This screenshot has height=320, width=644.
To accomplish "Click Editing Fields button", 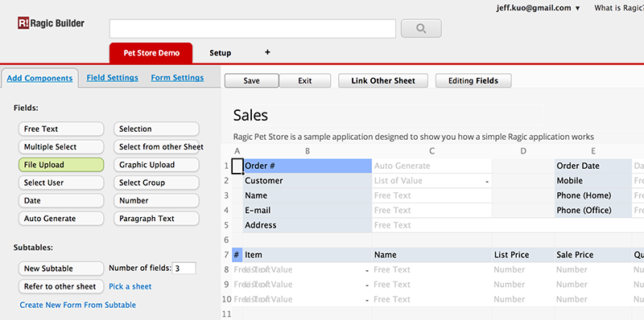I will 473,81.
